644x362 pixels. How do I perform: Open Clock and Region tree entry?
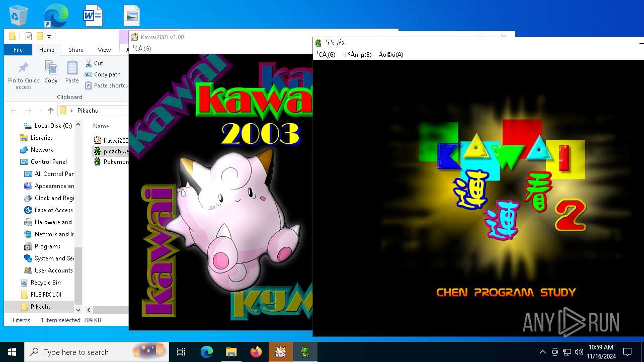(x=49, y=198)
